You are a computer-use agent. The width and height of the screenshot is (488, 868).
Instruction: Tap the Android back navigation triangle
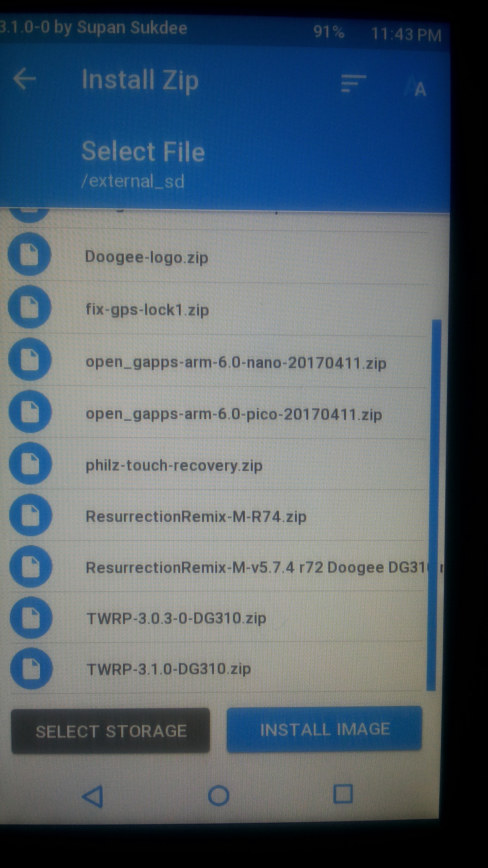point(92,797)
